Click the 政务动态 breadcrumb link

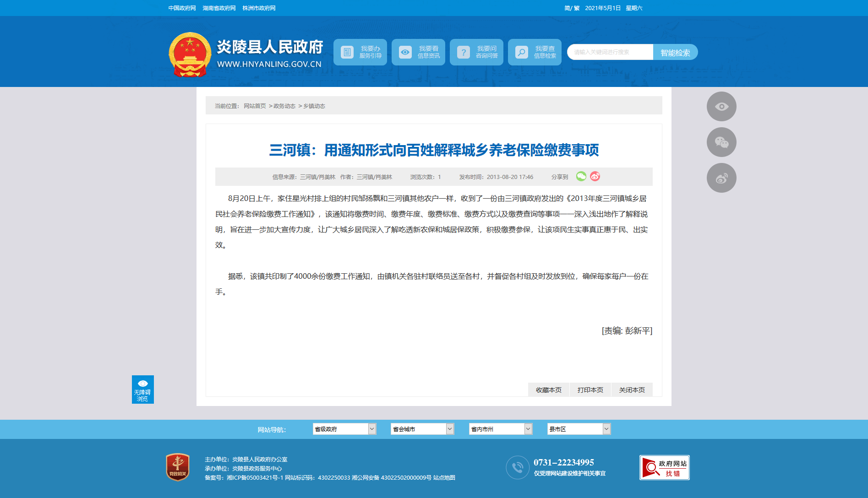[284, 106]
